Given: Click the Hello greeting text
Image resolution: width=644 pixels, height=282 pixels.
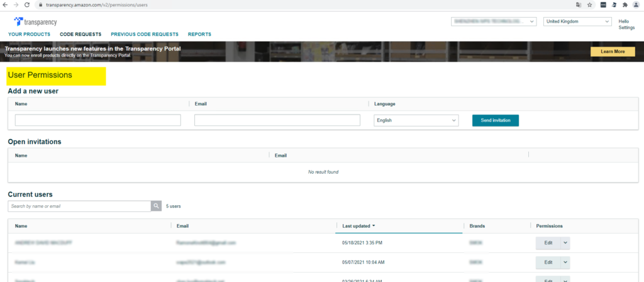Looking at the screenshot, I should pyautogui.click(x=623, y=21).
